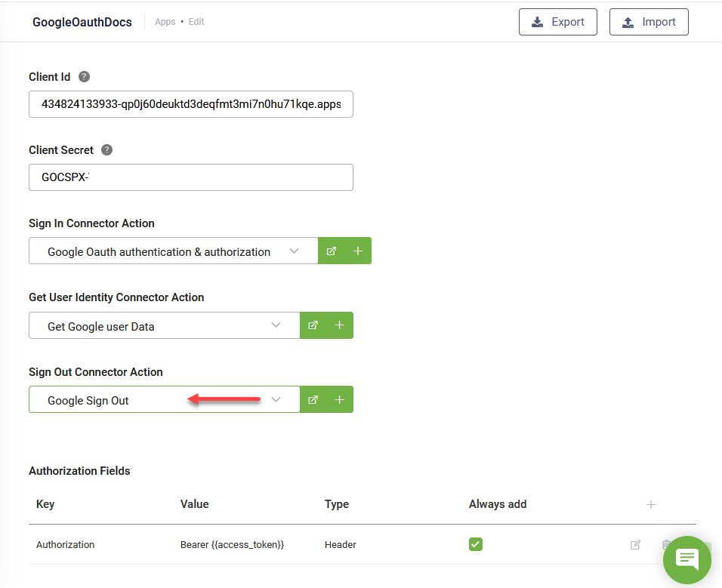722x588 pixels.
Task: Open the chat support widget
Action: tap(687, 559)
